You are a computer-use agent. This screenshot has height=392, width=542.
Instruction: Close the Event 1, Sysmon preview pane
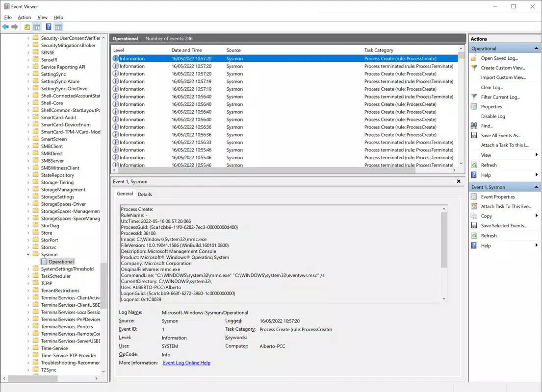point(459,181)
